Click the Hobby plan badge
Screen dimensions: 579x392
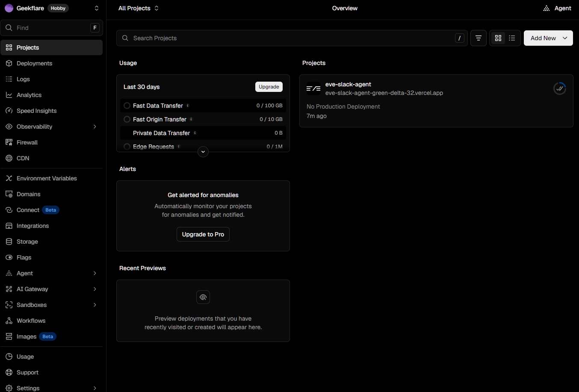pos(58,8)
